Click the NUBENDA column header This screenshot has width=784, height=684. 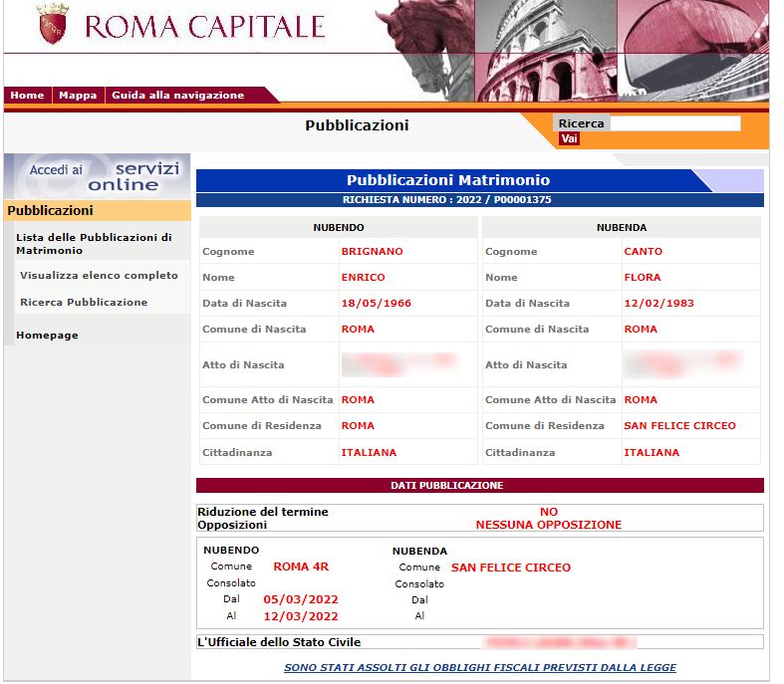click(x=622, y=227)
